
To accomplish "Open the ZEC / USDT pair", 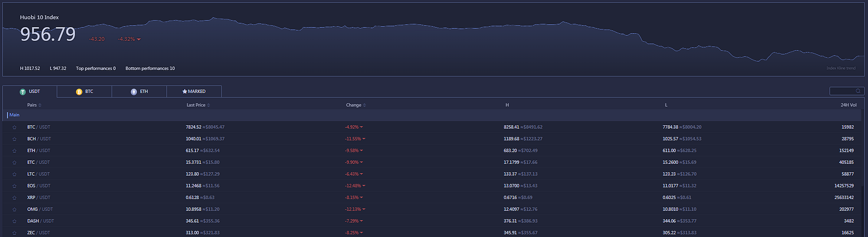I will point(38,233).
